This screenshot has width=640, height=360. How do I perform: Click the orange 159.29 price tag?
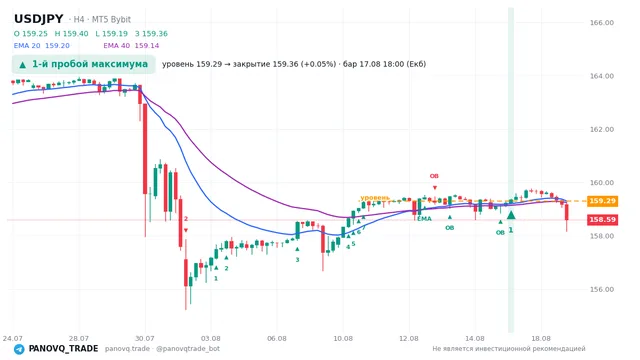pos(602,201)
